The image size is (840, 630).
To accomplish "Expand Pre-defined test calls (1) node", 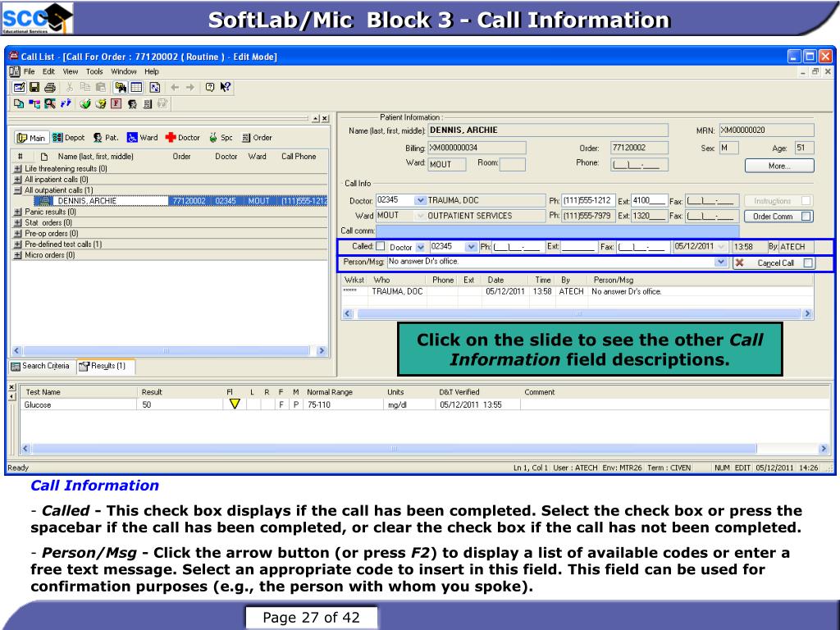I will pos(18,244).
